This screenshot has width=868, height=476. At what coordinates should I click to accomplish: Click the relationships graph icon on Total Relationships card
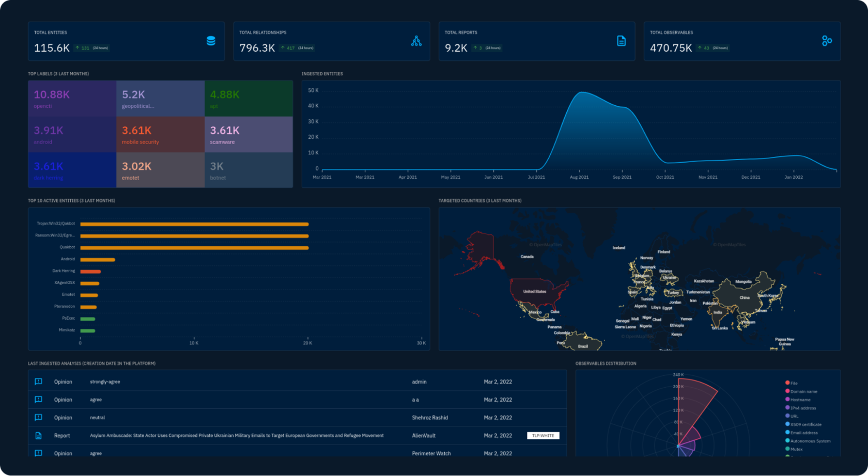point(416,40)
